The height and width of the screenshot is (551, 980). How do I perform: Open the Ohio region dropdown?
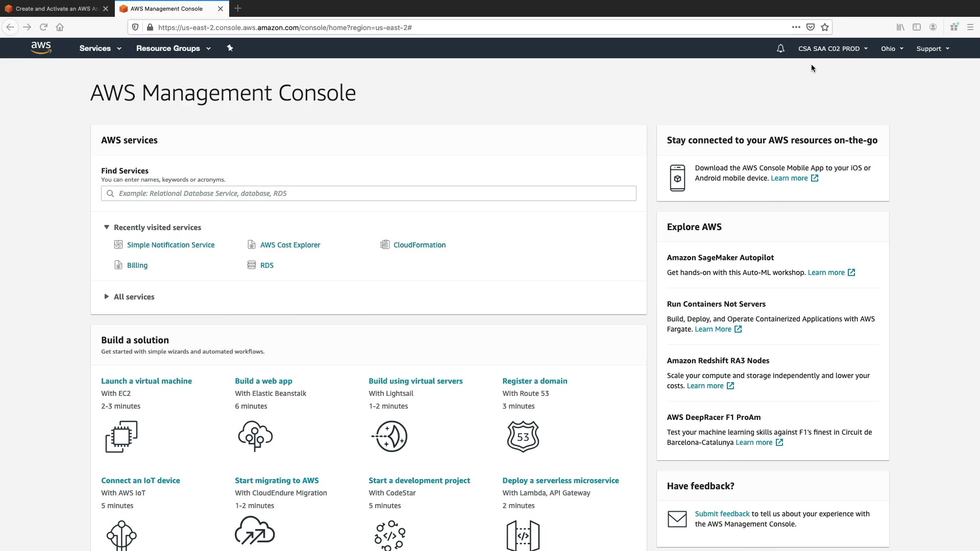(x=892, y=48)
